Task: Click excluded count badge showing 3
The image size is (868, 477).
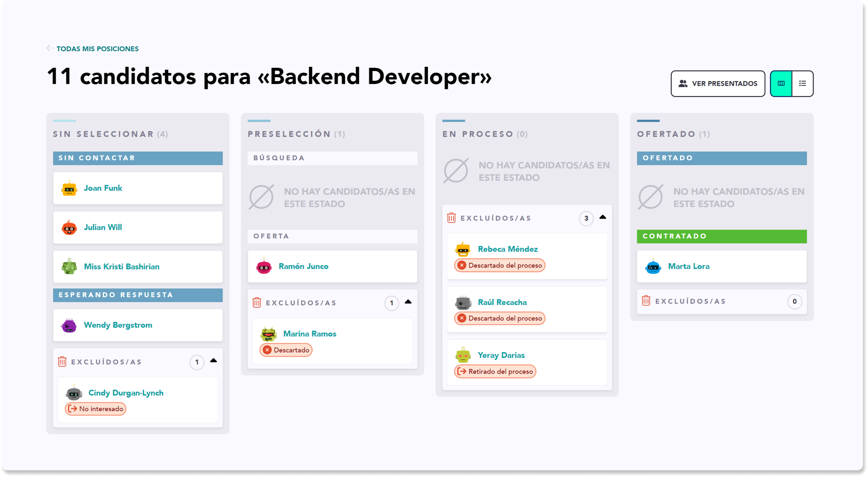Action: (x=586, y=219)
